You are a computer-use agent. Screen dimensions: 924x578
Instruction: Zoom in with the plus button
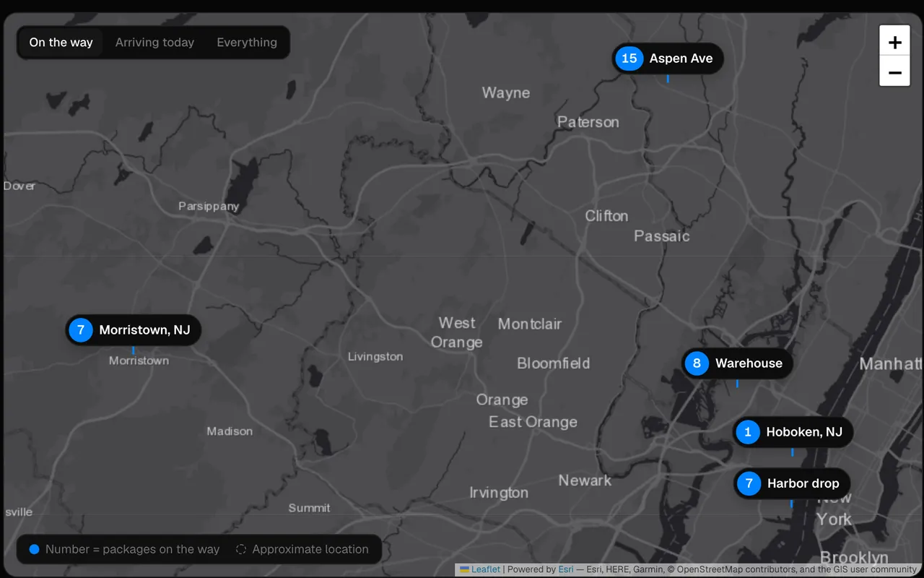click(894, 42)
